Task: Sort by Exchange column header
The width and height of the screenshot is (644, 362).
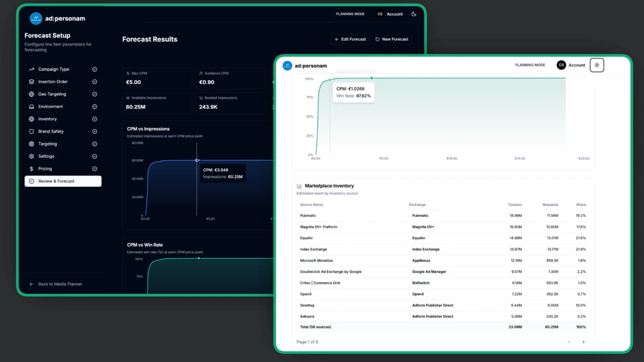Action: tap(417, 204)
